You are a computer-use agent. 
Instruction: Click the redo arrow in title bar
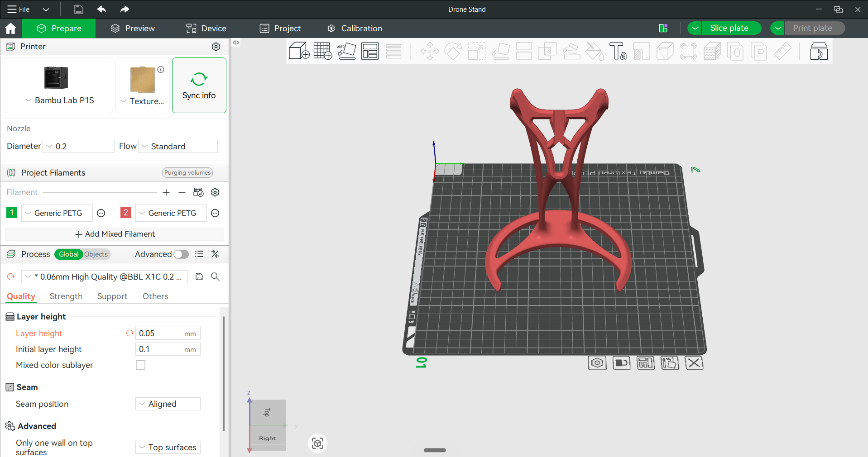pyautogui.click(x=125, y=9)
